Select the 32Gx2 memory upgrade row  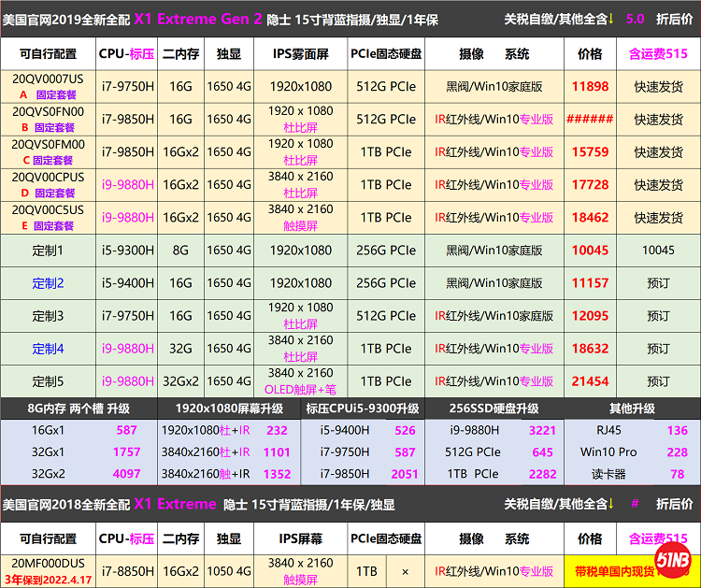tap(48, 474)
